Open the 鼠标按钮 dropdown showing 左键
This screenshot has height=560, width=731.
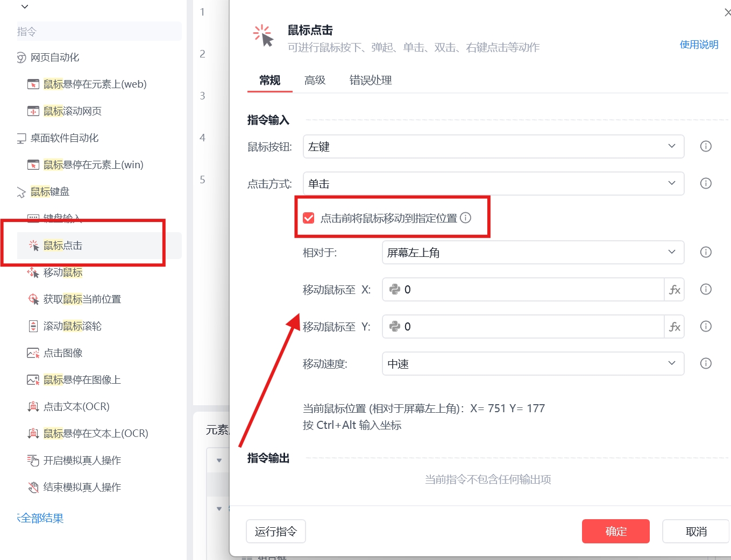pos(493,147)
